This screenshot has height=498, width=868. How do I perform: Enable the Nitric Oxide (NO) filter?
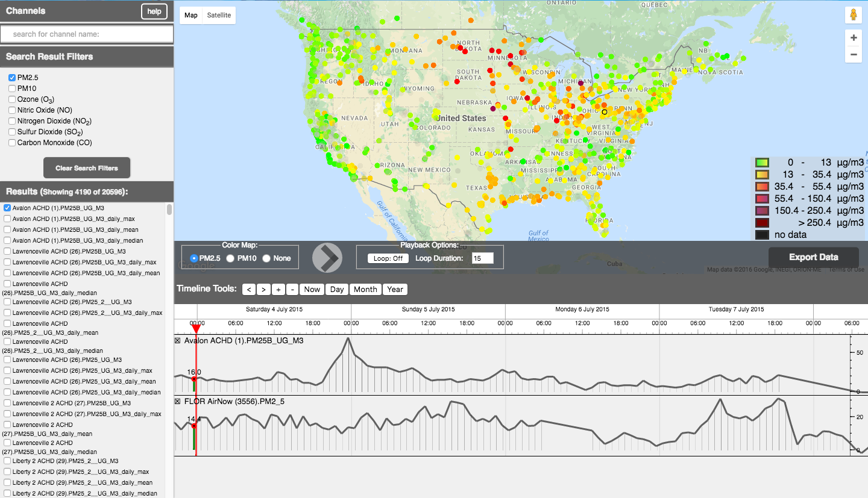click(12, 110)
